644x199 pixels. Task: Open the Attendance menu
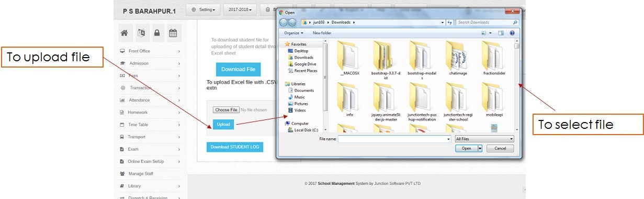point(150,100)
